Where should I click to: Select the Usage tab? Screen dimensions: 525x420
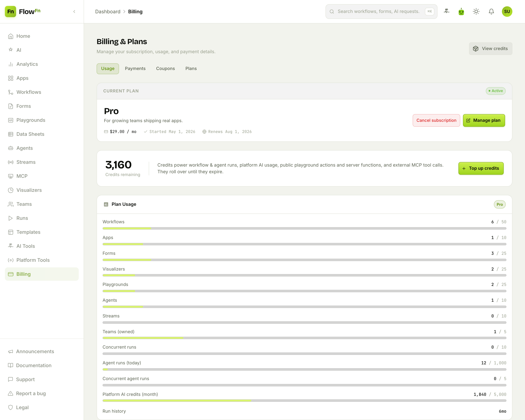tap(108, 69)
